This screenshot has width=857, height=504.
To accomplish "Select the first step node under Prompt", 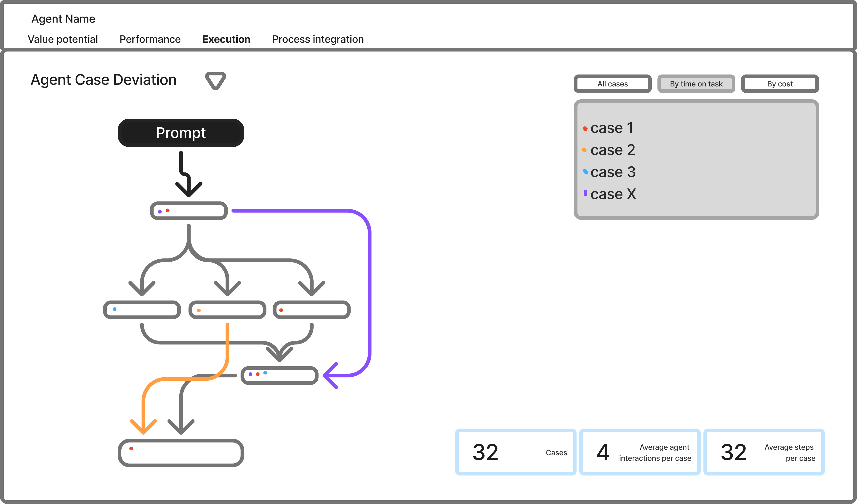I will 189,211.
